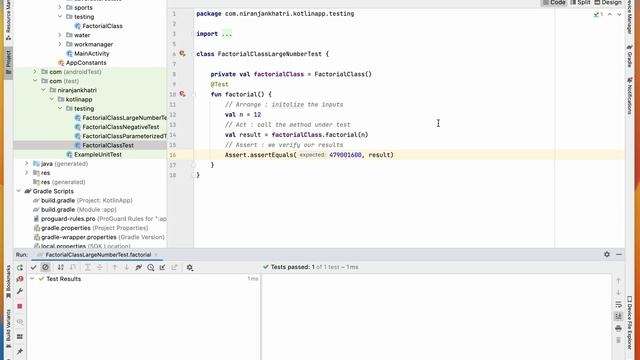Toggle Show Passed checkmark in test toolbar

33,267
